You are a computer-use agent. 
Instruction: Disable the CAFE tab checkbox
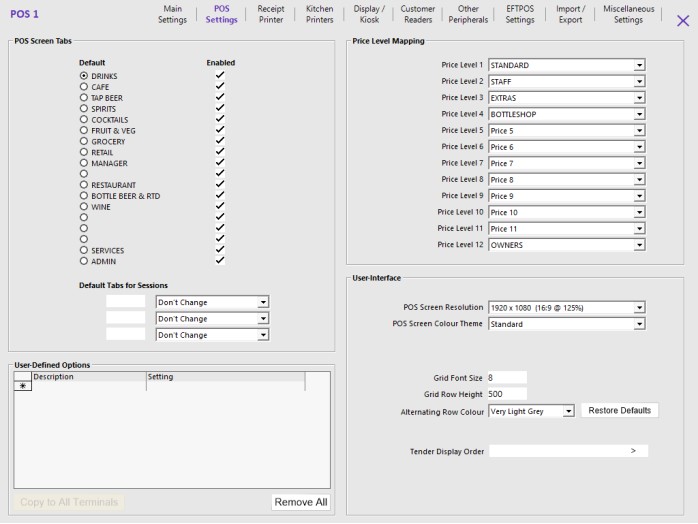tap(220, 86)
